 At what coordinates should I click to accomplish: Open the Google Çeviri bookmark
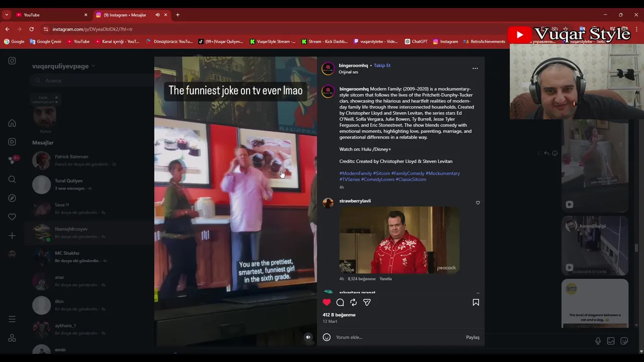[45, 42]
